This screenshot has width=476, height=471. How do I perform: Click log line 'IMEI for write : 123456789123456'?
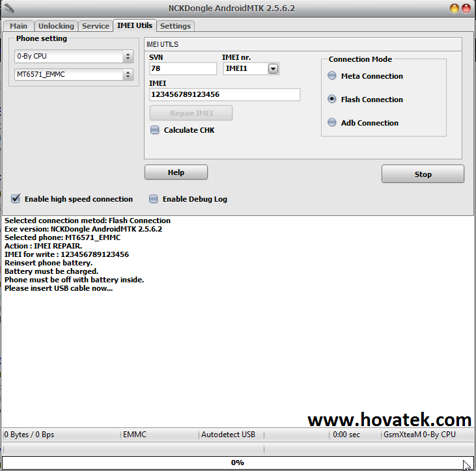point(67,254)
